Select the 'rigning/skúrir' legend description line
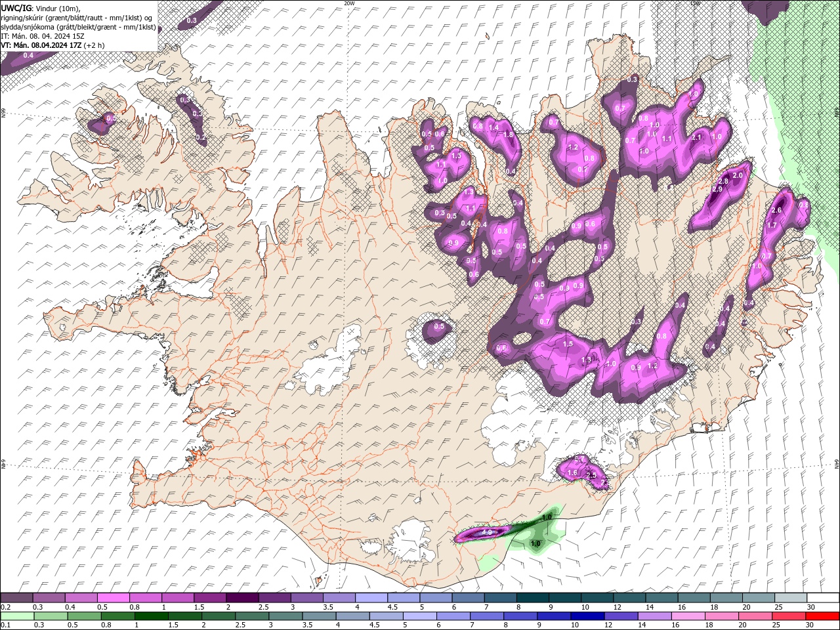The image size is (840, 630). tap(77, 18)
